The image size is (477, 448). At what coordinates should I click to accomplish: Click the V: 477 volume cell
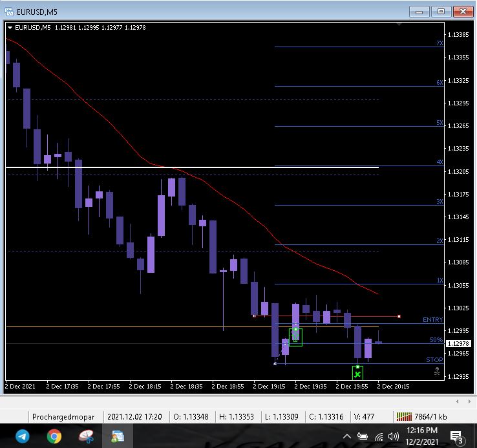tap(364, 417)
